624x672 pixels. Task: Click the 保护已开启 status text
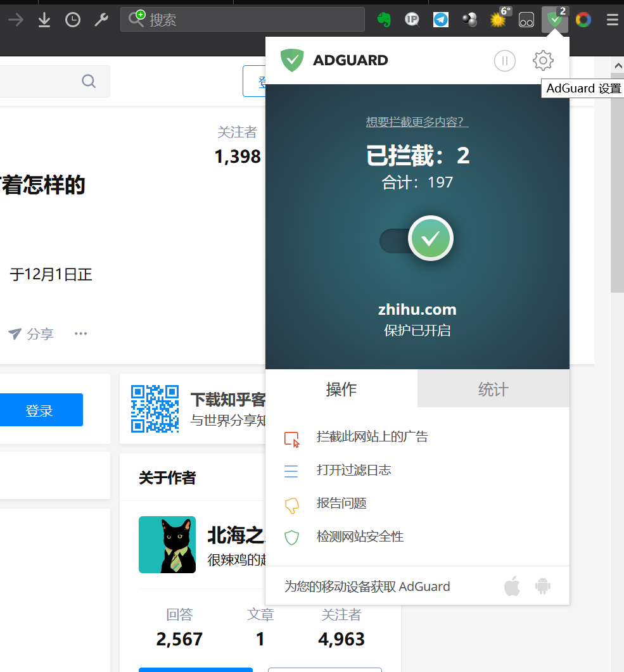coord(417,331)
